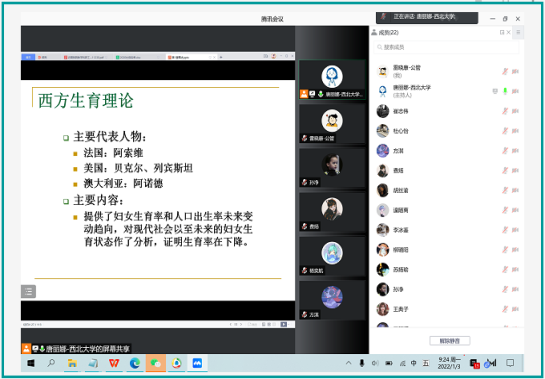Open the 中 input method language selector
The width and height of the screenshot is (545, 379).
click(x=414, y=363)
